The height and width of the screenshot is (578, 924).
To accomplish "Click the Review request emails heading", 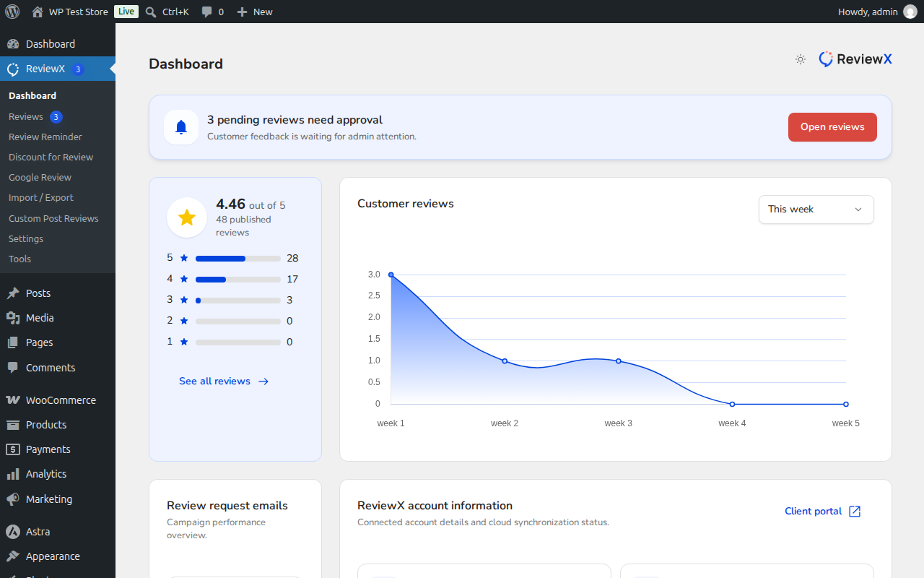I will (x=227, y=506).
